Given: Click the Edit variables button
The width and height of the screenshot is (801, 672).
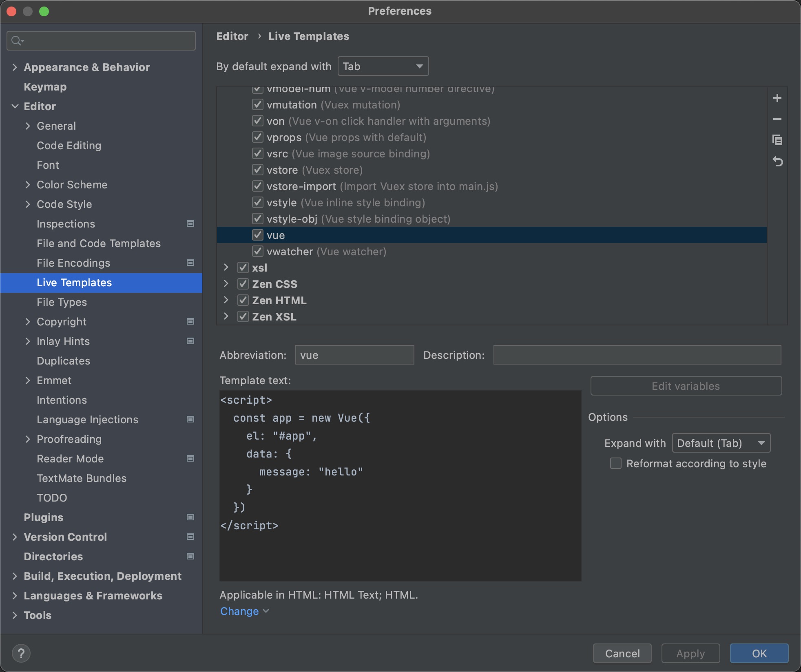Looking at the screenshot, I should (x=686, y=386).
